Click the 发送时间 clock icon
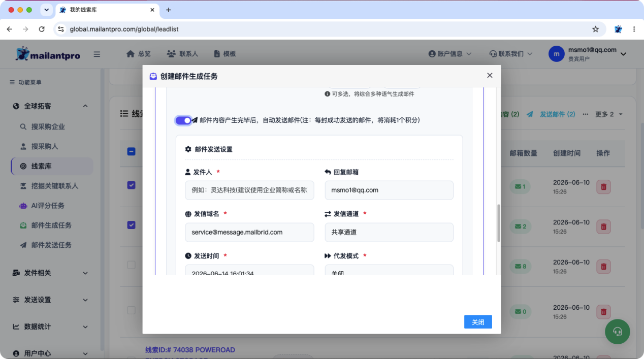The height and width of the screenshot is (359, 644). (x=188, y=256)
